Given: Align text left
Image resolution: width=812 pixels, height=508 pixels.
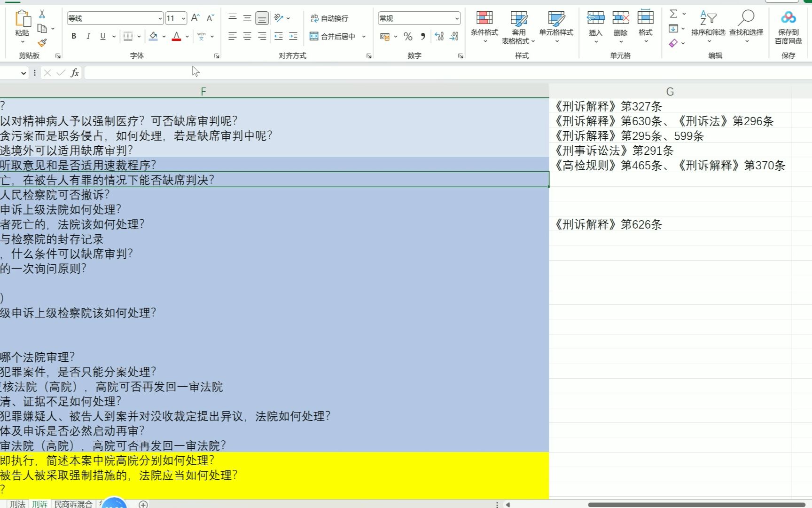Looking at the screenshot, I should pos(233,36).
